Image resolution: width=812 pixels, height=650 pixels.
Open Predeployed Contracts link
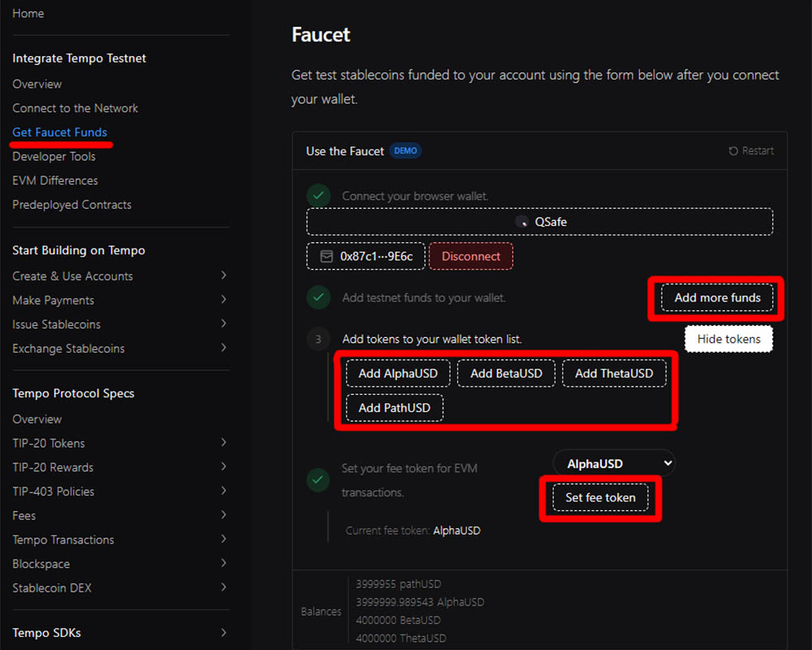click(x=71, y=205)
